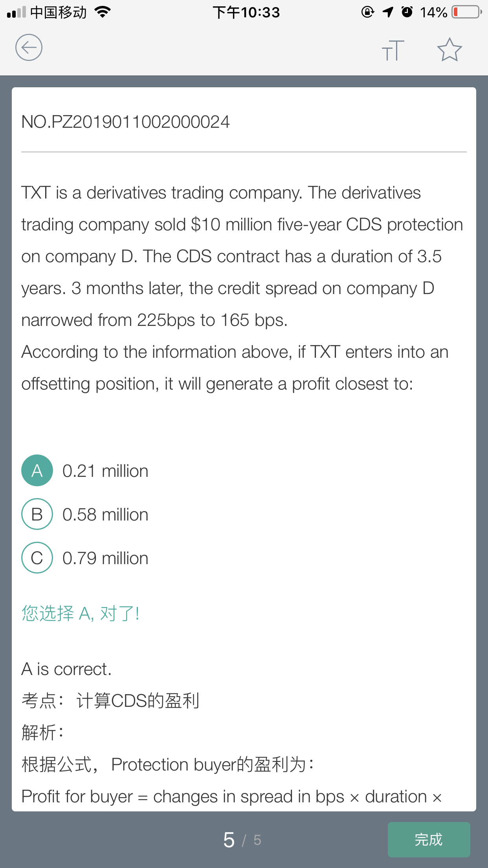
Task: Select answer option C
Action: [37, 558]
